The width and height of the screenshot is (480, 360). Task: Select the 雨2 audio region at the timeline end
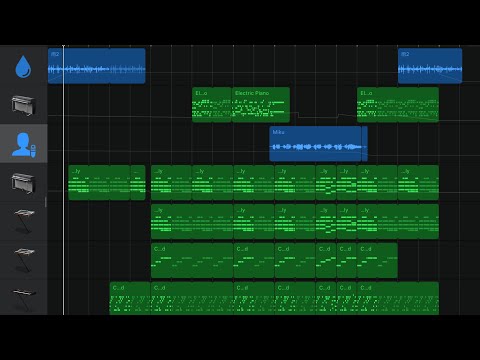[x=430, y=66]
